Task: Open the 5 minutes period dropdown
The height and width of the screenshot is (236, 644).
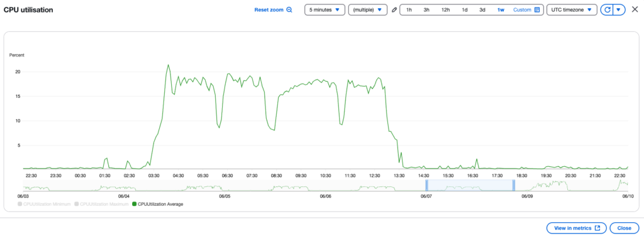Action: pos(325,10)
